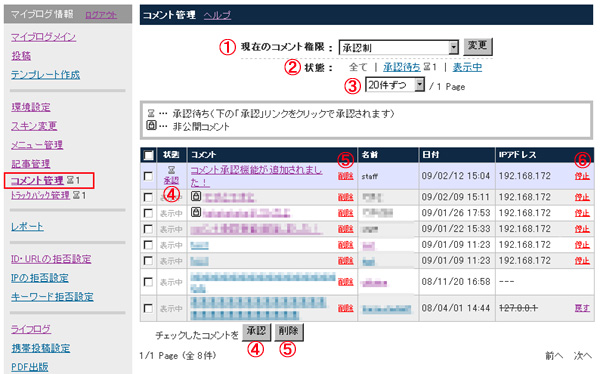Image resolution: width=600 pixels, height=374 pixels.
Task: Open ID・URLの拒否設定 in sidebar
Action: click(51, 259)
